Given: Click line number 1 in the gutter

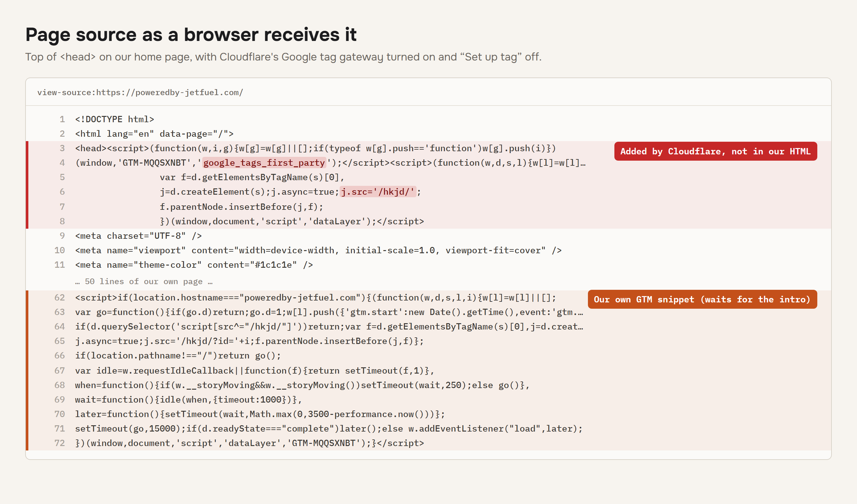Looking at the screenshot, I should click(62, 119).
